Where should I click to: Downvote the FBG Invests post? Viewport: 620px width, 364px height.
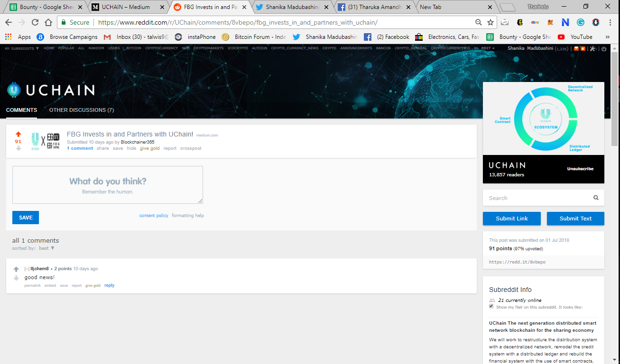19,148
